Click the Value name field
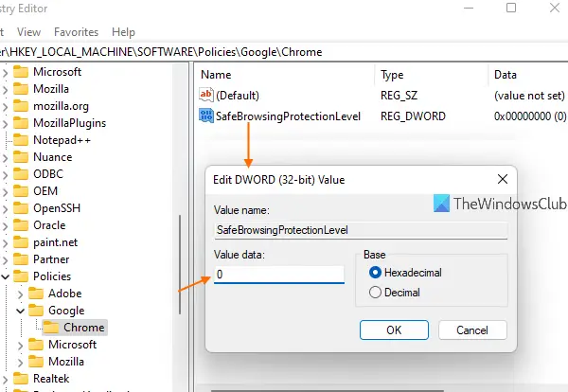This screenshot has width=568, height=392. [x=361, y=230]
